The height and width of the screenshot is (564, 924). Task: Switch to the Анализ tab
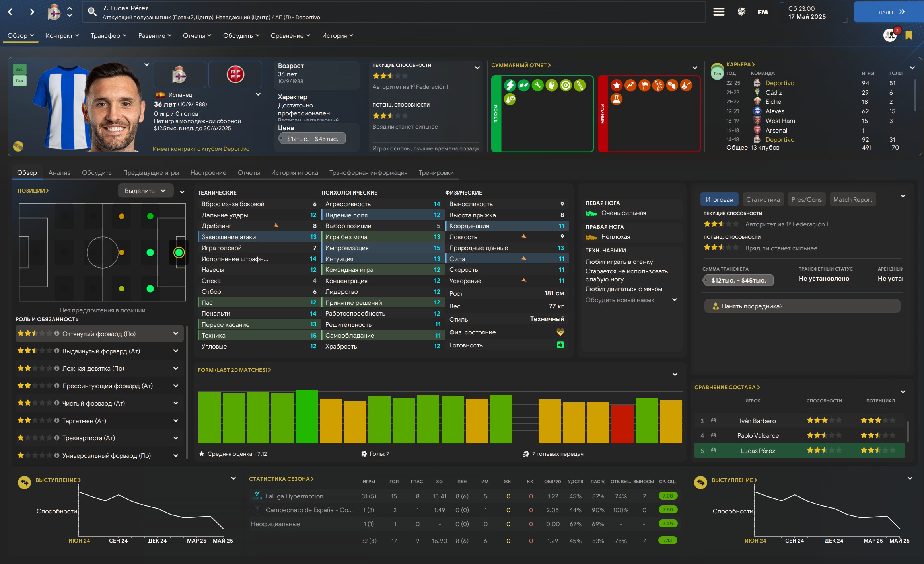pyautogui.click(x=59, y=172)
